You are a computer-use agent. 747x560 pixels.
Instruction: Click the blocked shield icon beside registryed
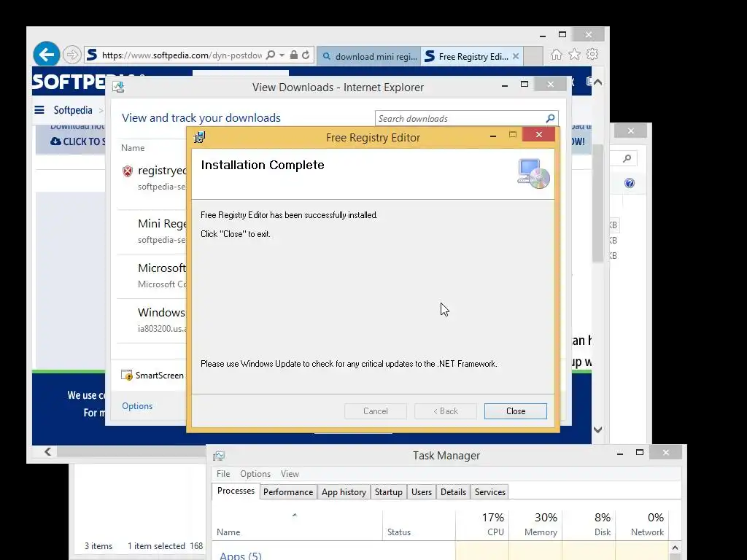click(x=127, y=171)
